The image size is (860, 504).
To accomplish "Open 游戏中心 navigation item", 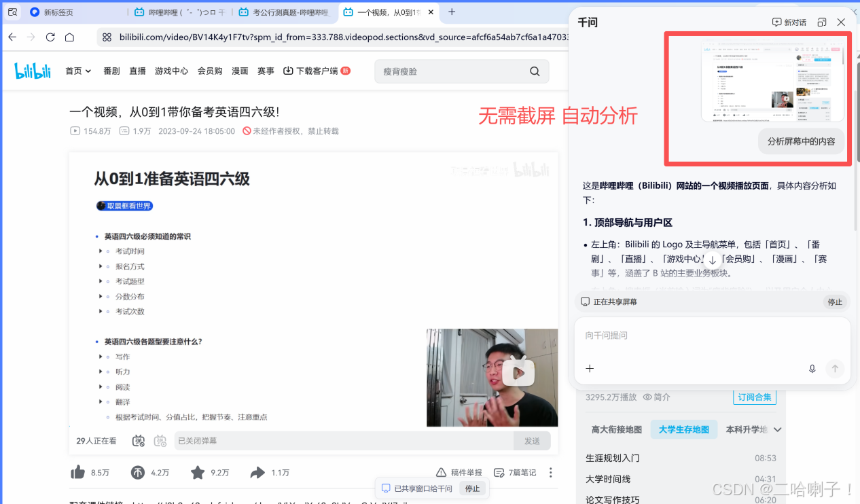I will 171,71.
